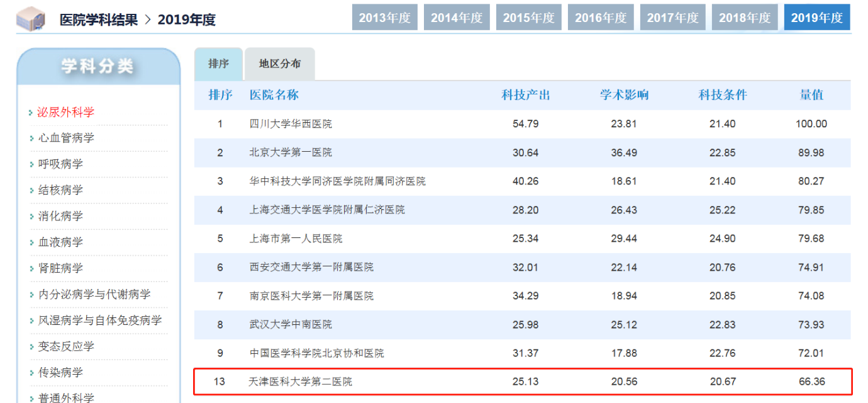The width and height of the screenshot is (868, 403).
Task: Select the 变态反应学 category
Action: pos(66,346)
